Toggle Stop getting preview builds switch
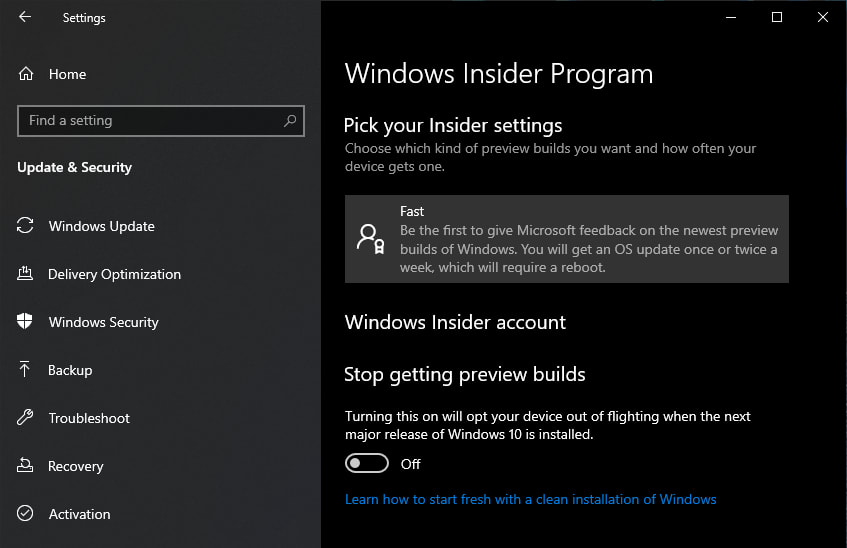 [x=367, y=463]
